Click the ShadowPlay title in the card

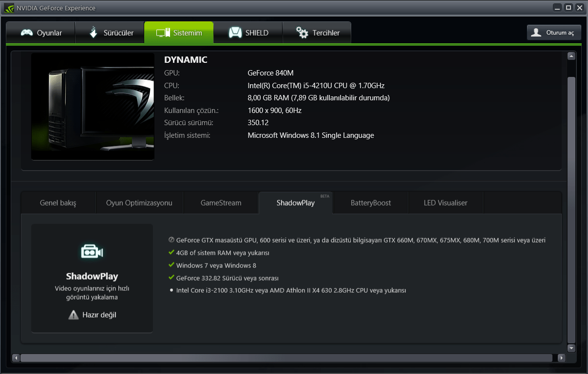(x=92, y=276)
